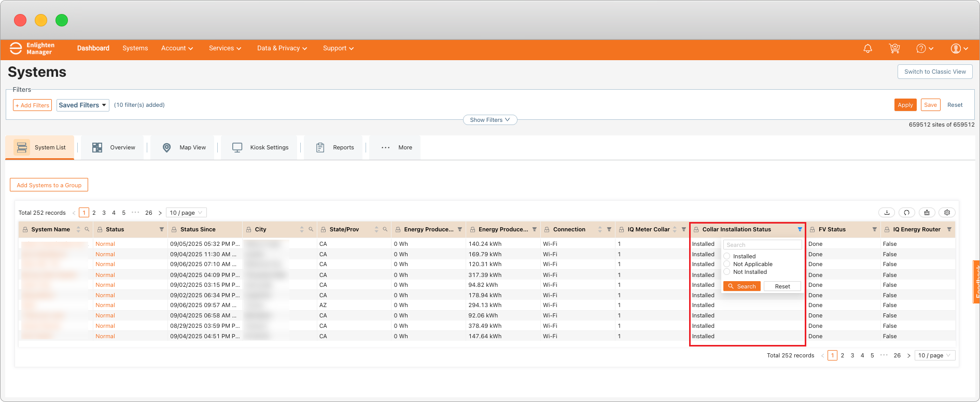
Task: Open the Account menu dropdown
Action: (177, 48)
